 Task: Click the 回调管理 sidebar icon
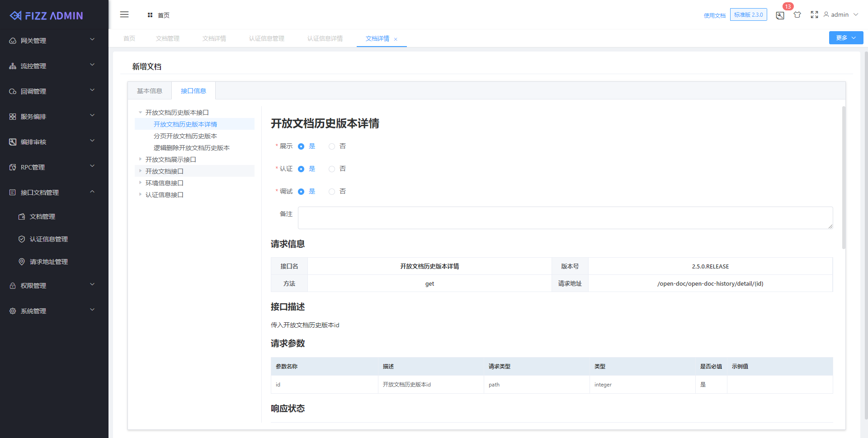point(12,91)
